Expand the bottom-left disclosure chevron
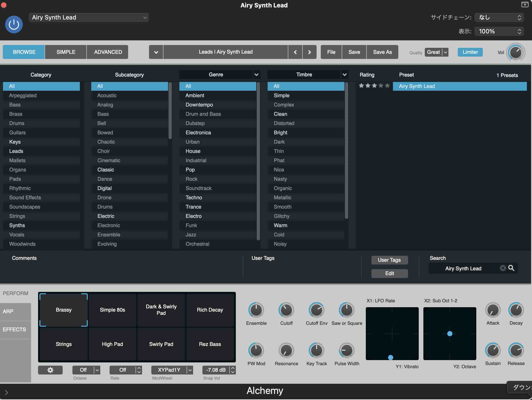532x400 pixels. pyautogui.click(x=6, y=392)
